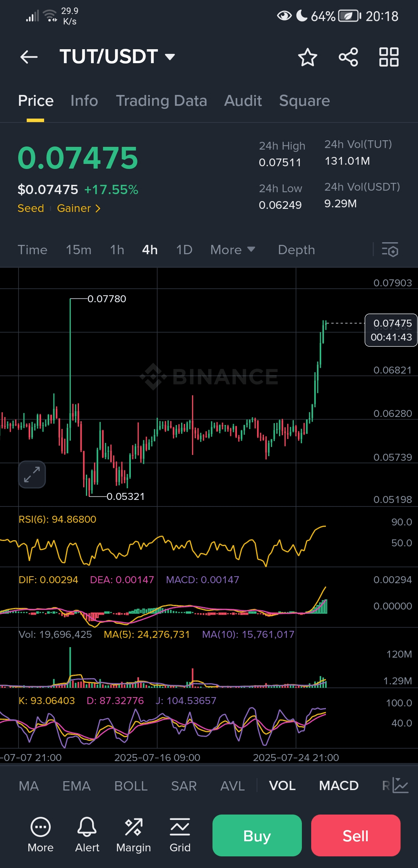This screenshot has width=418, height=868.
Task: Tap the current price label 0.07475 on chart
Action: 391,330
